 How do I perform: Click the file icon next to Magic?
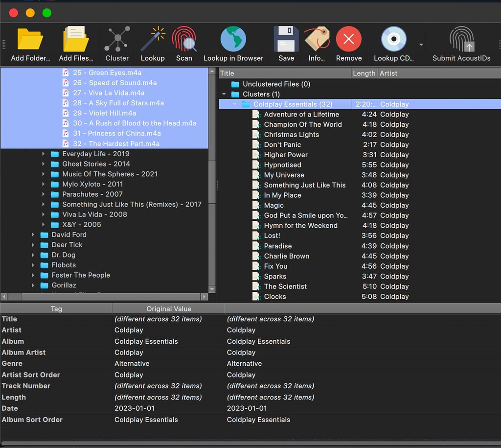(256, 205)
